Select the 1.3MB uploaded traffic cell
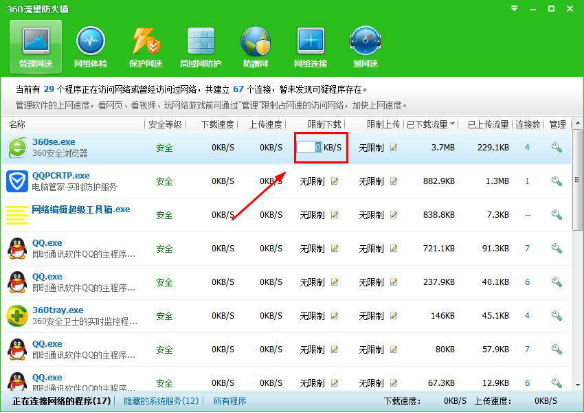 click(497, 181)
